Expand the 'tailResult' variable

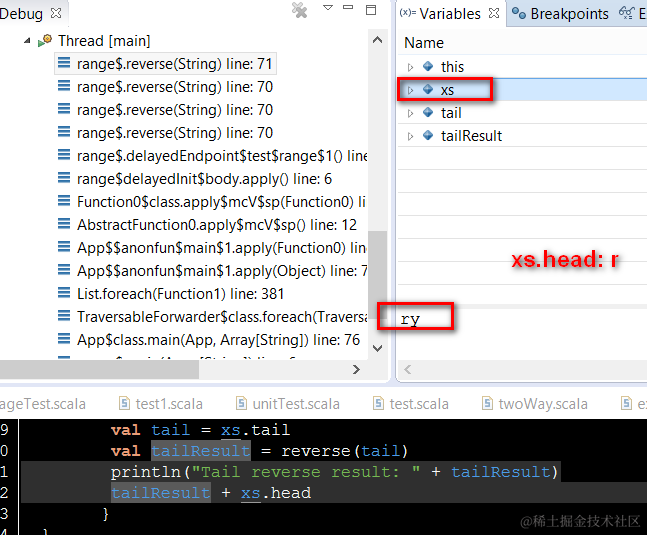click(x=410, y=136)
